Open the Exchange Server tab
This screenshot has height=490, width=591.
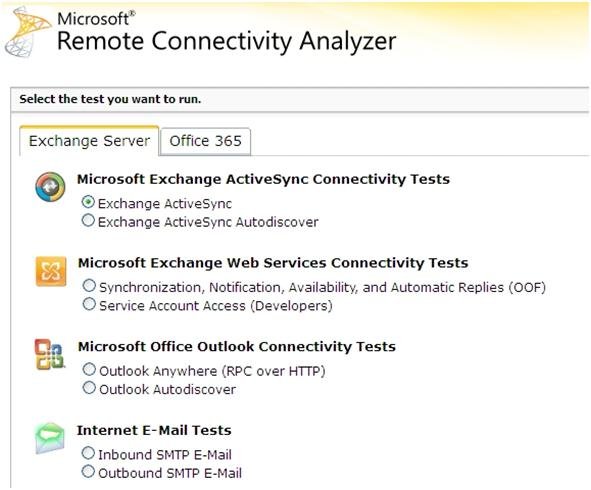pyautogui.click(x=89, y=141)
